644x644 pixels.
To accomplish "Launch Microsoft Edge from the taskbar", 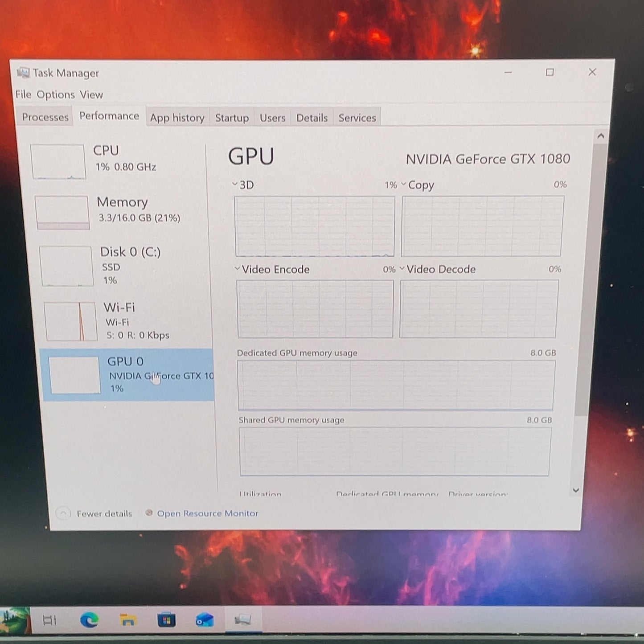I will click(x=89, y=620).
